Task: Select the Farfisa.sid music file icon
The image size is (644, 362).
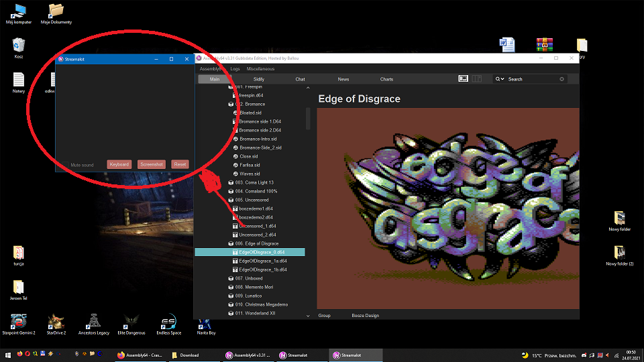Action: (235, 165)
